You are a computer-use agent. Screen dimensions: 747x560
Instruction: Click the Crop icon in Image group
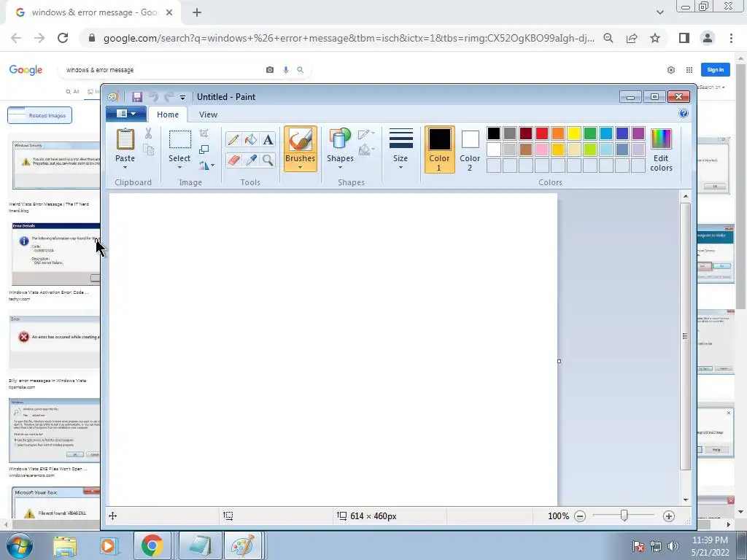204,133
